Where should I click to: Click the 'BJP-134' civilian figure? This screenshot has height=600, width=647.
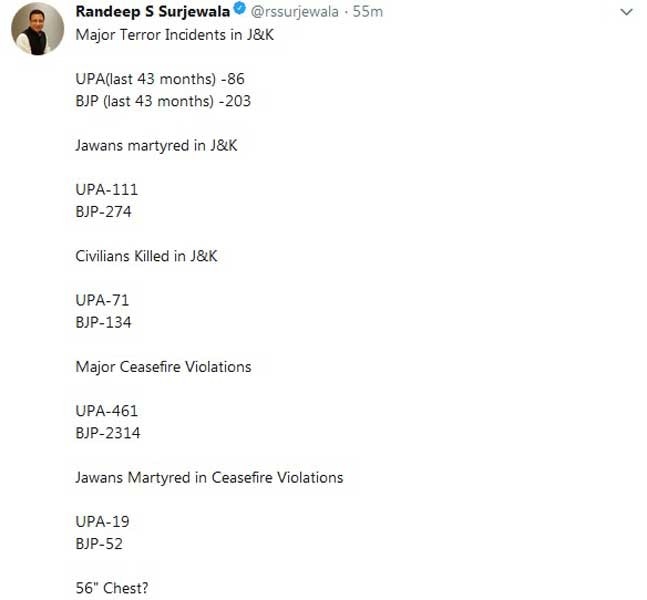pos(103,322)
